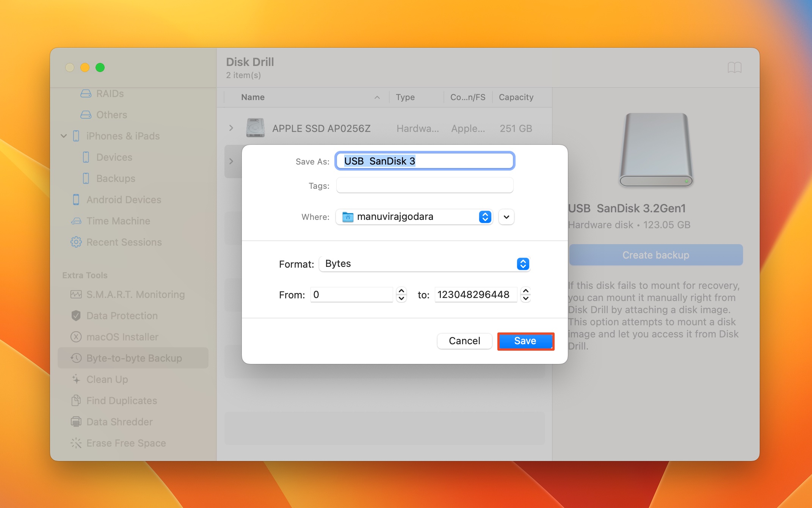
Task: Click the Data Shredder icon
Action: 76,422
